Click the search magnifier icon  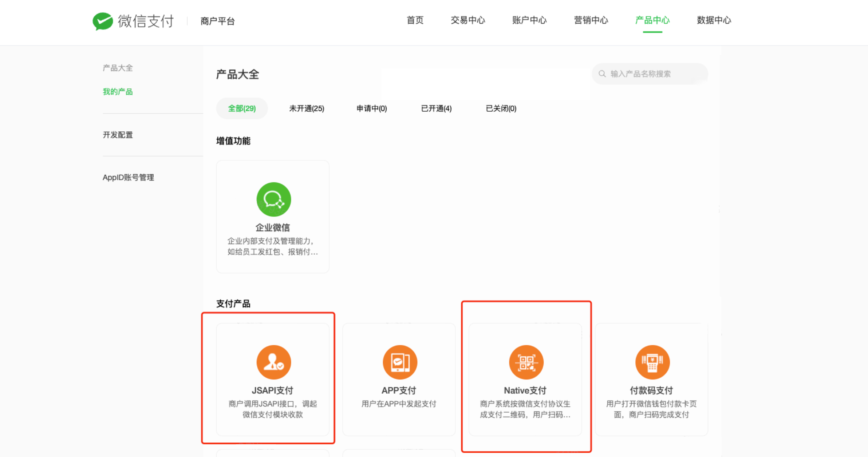(602, 74)
